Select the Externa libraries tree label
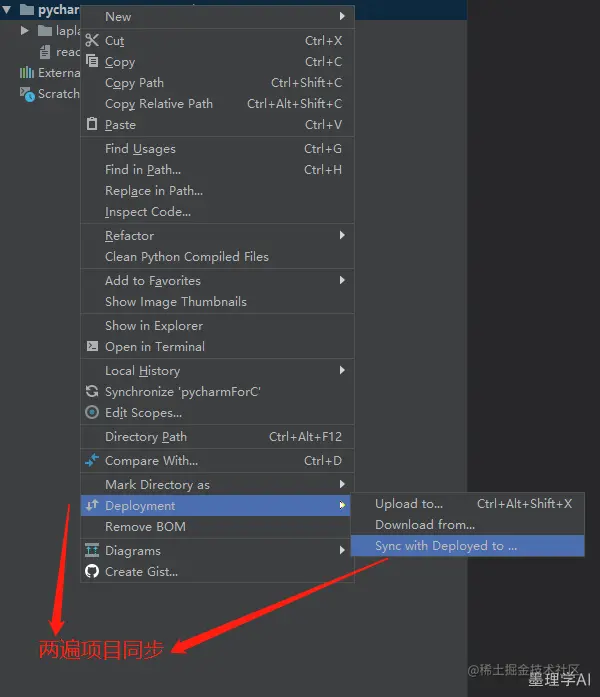The image size is (600, 697). coord(59,72)
